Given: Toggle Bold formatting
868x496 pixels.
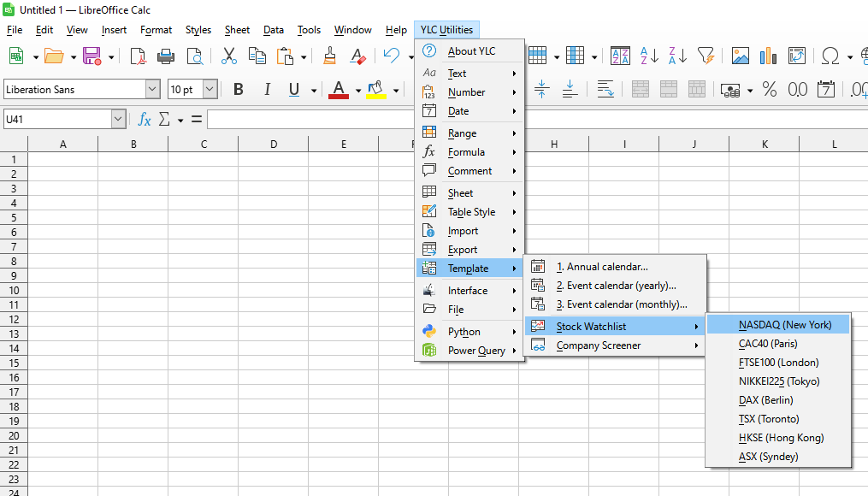Looking at the screenshot, I should pos(238,89).
